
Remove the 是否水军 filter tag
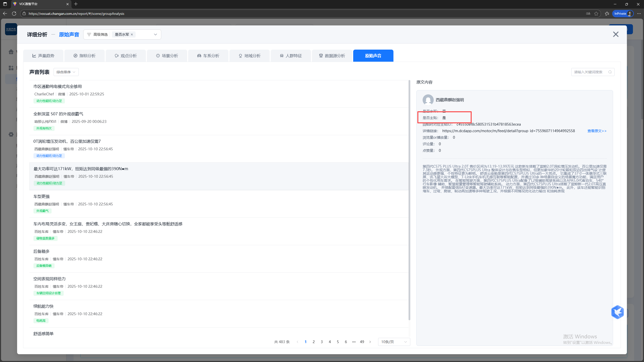132,34
